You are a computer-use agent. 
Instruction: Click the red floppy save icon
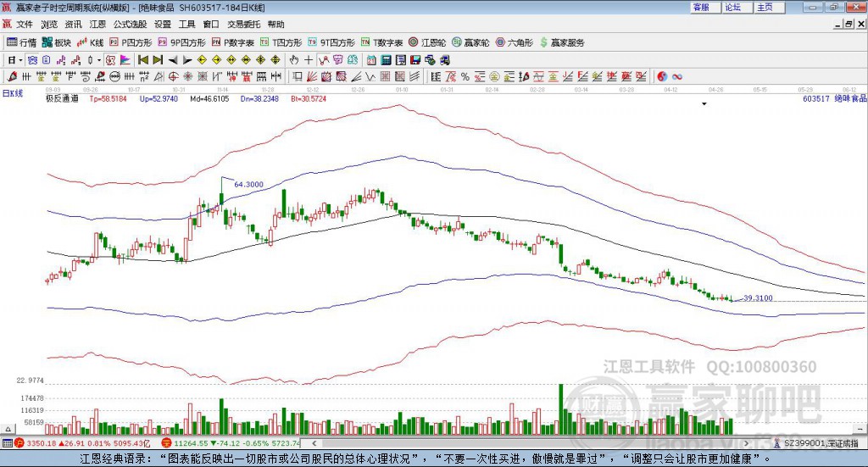point(415,60)
